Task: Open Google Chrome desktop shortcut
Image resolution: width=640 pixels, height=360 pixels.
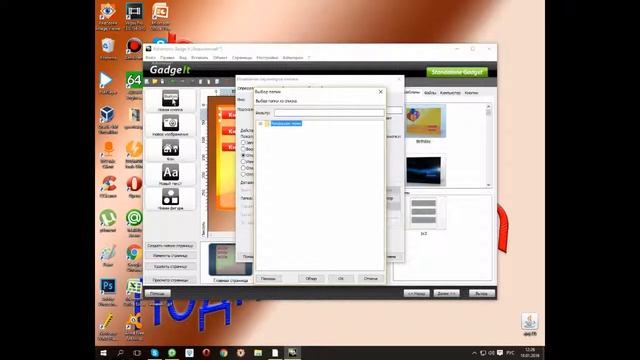Action: coord(134,258)
